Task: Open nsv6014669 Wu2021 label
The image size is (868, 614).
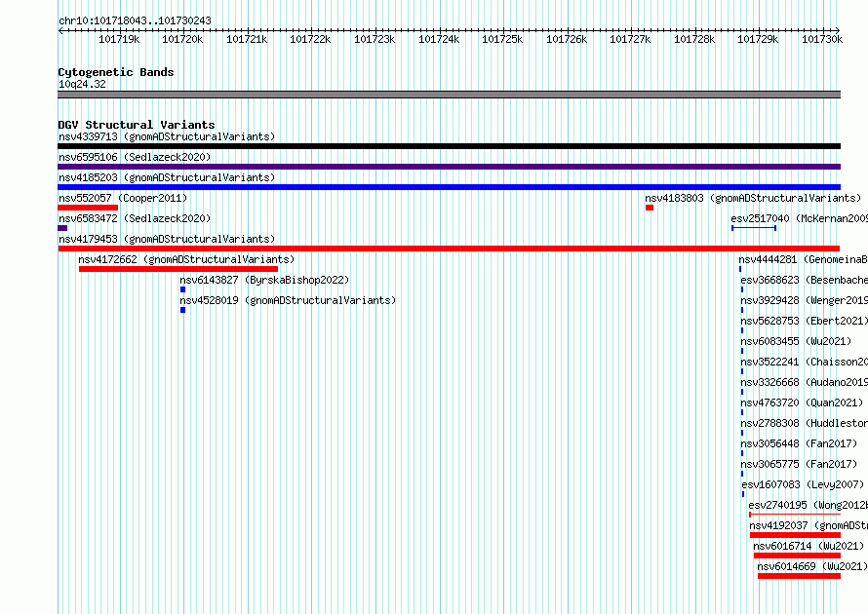Action: 812,566
